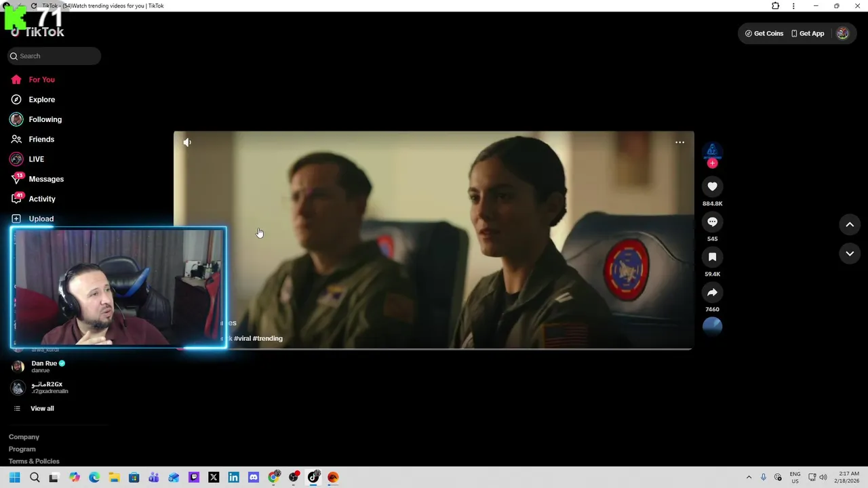Open Twitch from the taskbar
The image size is (868, 488).
point(194,477)
